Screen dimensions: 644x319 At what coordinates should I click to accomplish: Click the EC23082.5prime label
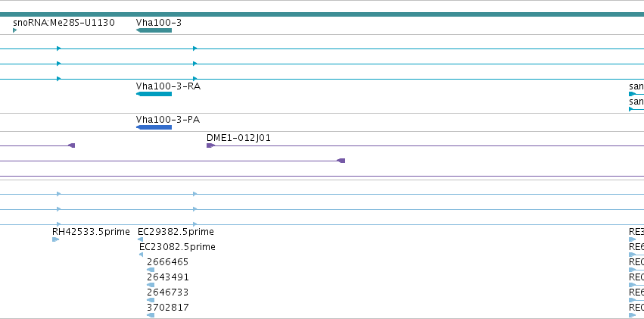tap(177, 247)
